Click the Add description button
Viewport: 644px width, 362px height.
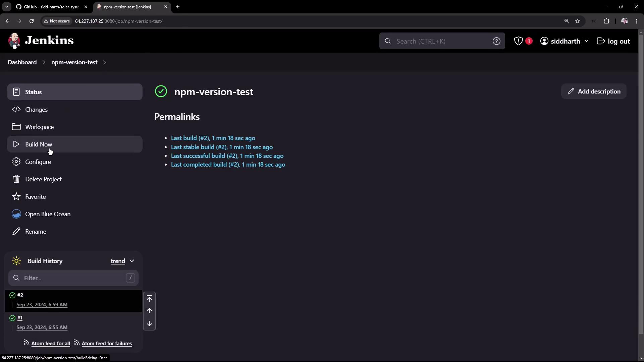click(x=594, y=92)
